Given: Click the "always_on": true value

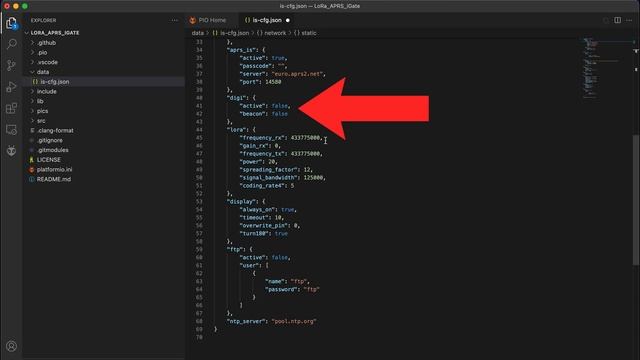Looking at the screenshot, I should [287, 209].
